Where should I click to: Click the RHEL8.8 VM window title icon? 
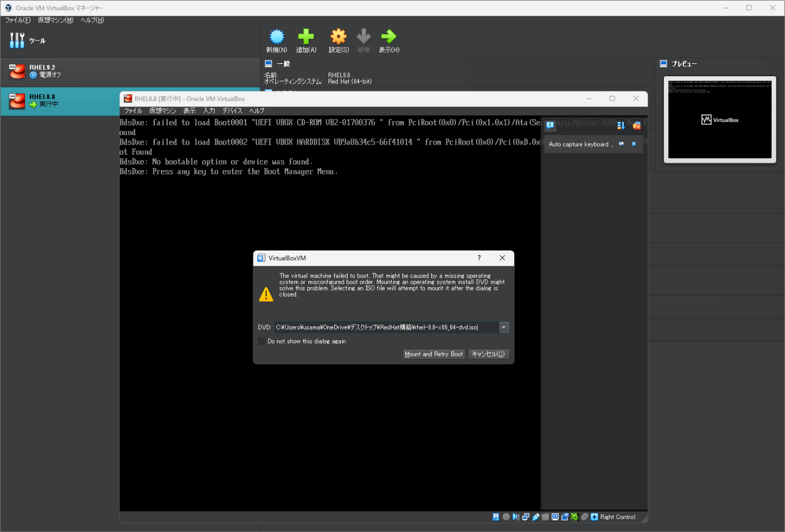pyautogui.click(x=128, y=99)
